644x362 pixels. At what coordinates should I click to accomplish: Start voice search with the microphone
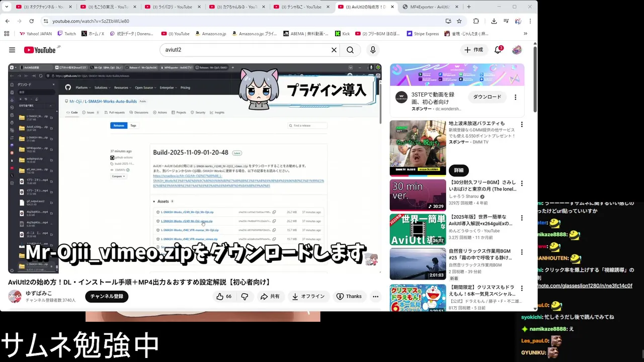373,50
